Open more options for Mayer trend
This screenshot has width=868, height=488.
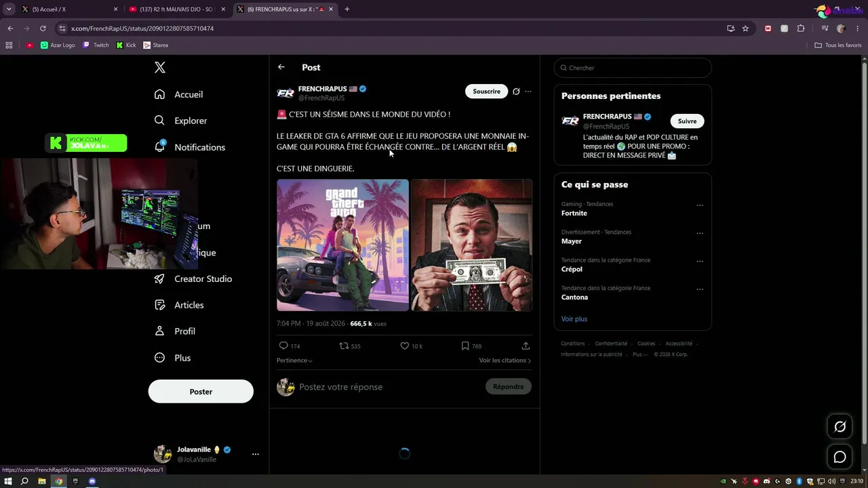700,233
